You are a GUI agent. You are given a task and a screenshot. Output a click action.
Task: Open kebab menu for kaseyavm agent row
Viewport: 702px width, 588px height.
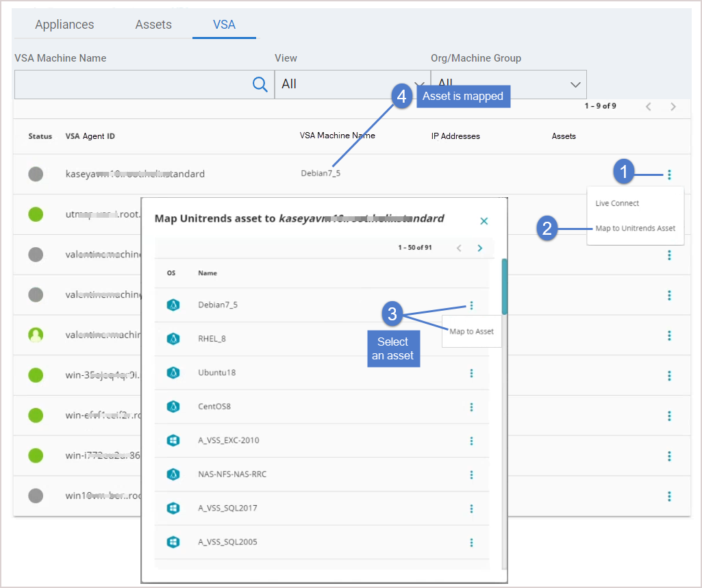pos(669,175)
